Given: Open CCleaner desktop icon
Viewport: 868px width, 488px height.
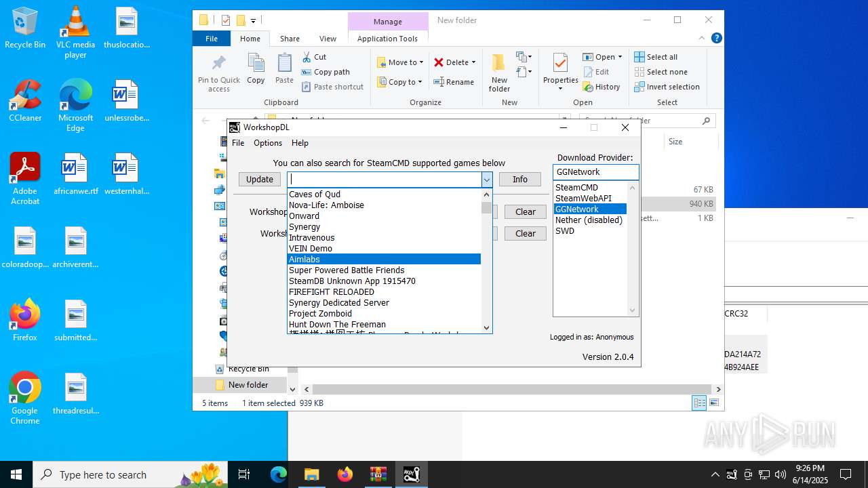Looking at the screenshot, I should point(25,101).
